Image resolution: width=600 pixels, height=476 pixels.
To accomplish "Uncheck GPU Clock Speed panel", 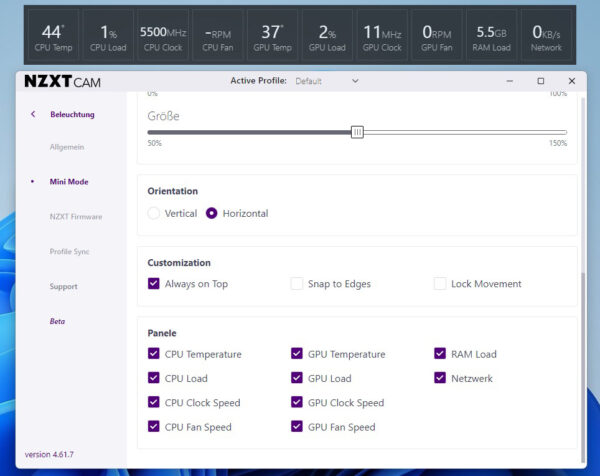I will tap(297, 402).
